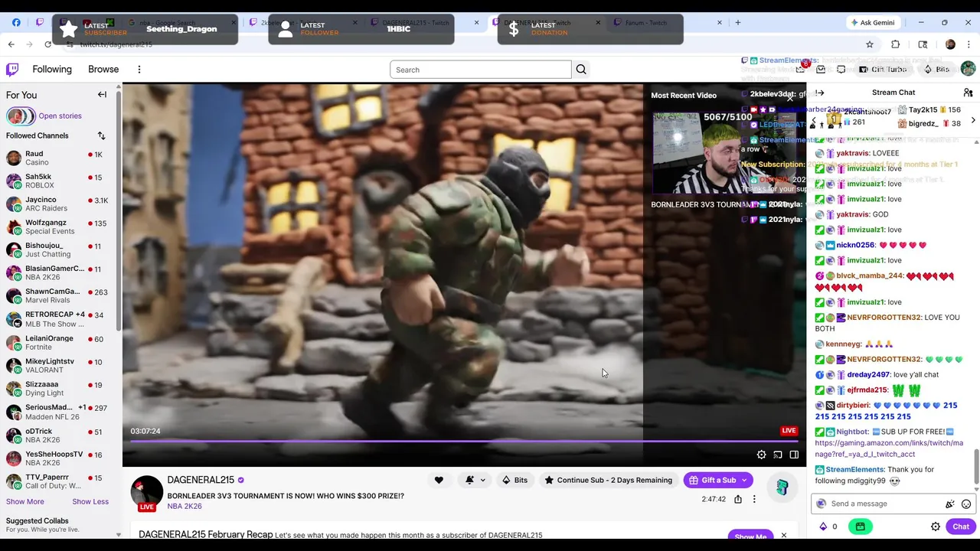Image resolution: width=980 pixels, height=551 pixels.
Task: Sort followed channels with arrows icon
Action: [101, 135]
